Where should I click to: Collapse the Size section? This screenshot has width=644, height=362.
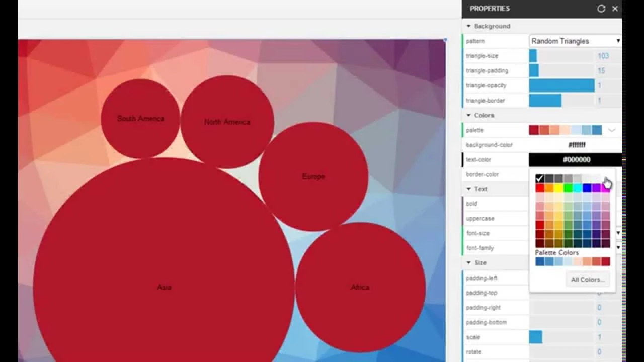coord(468,263)
